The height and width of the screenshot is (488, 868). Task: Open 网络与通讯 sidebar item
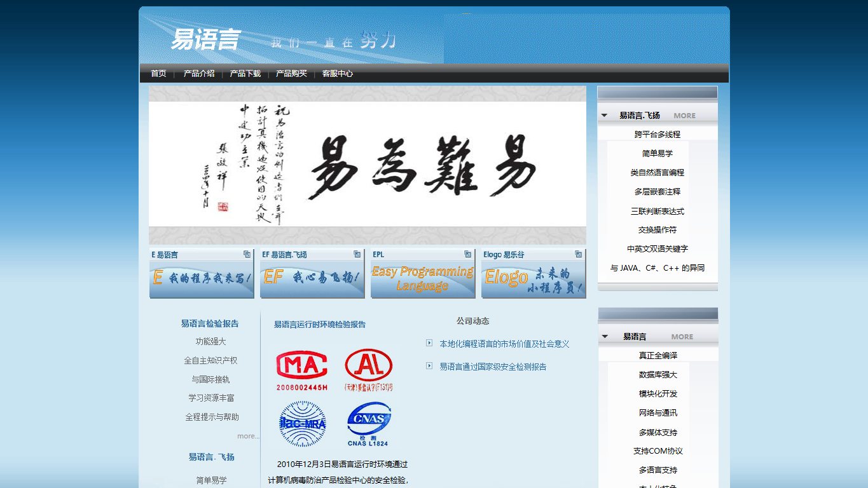(658, 413)
